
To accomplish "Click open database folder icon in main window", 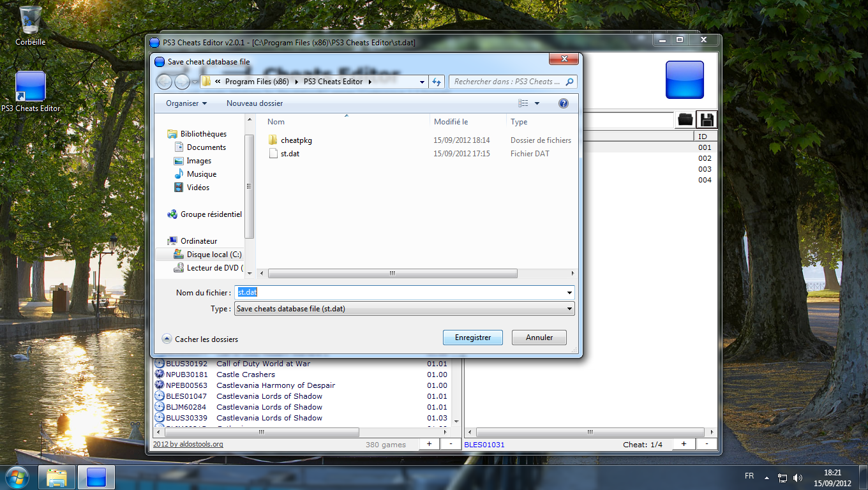I will [685, 119].
